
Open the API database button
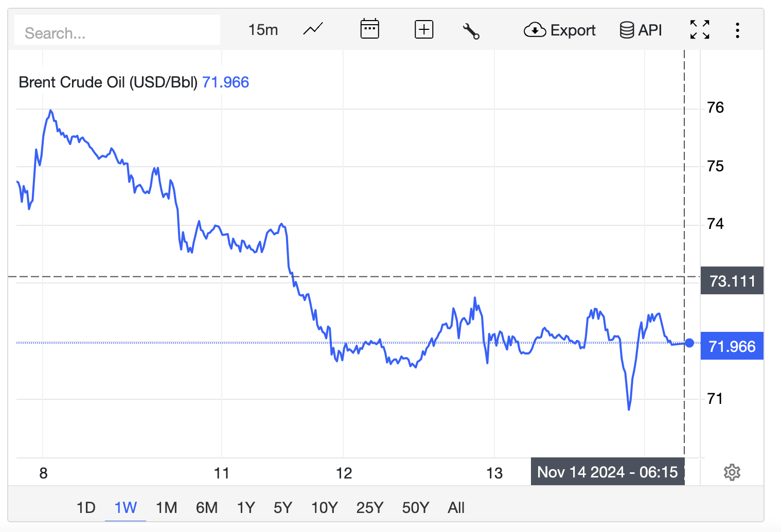tap(641, 30)
